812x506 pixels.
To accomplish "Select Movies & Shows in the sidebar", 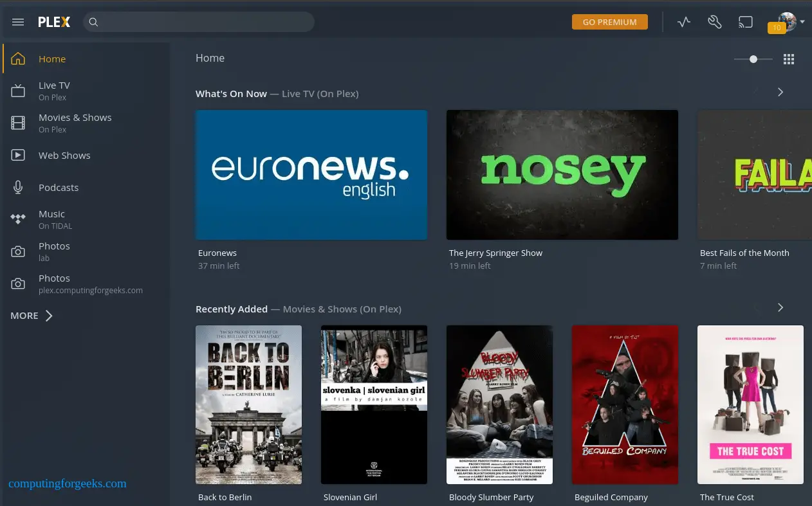I will (75, 122).
